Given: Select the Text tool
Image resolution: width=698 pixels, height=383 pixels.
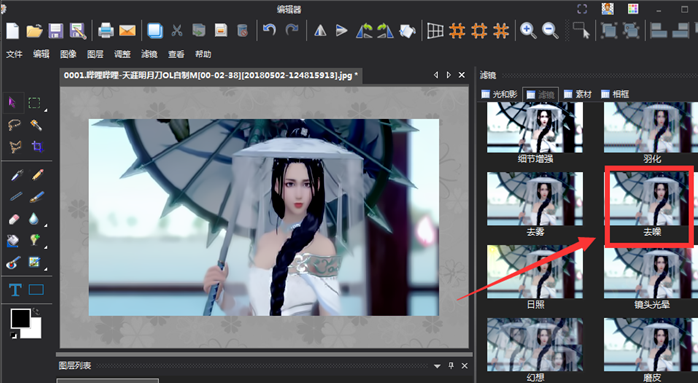Looking at the screenshot, I should pos(15,290).
